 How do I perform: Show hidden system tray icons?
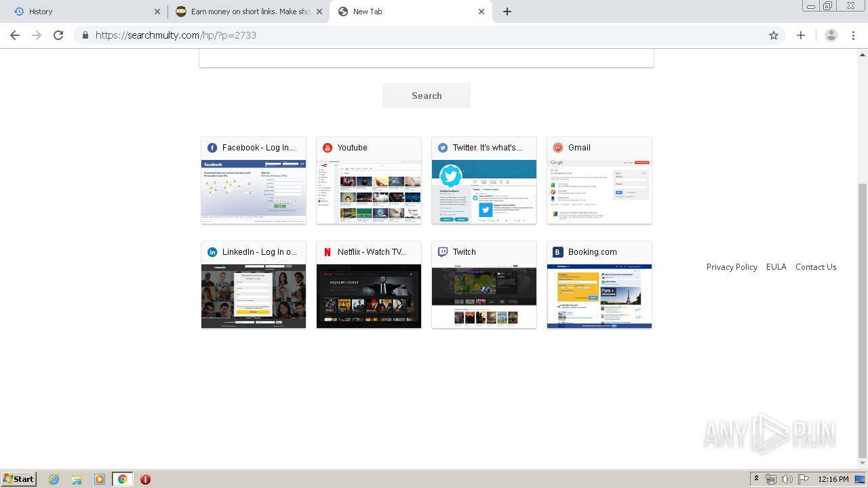[x=757, y=479]
